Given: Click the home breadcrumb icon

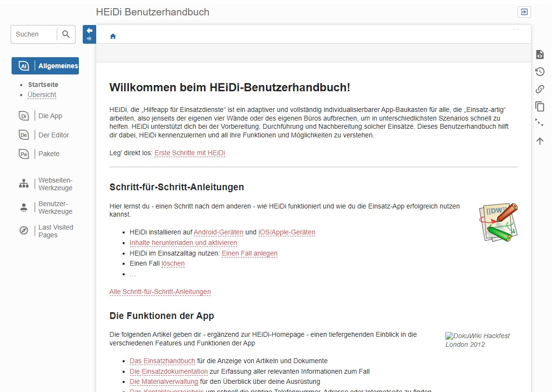Looking at the screenshot, I should [x=113, y=37].
